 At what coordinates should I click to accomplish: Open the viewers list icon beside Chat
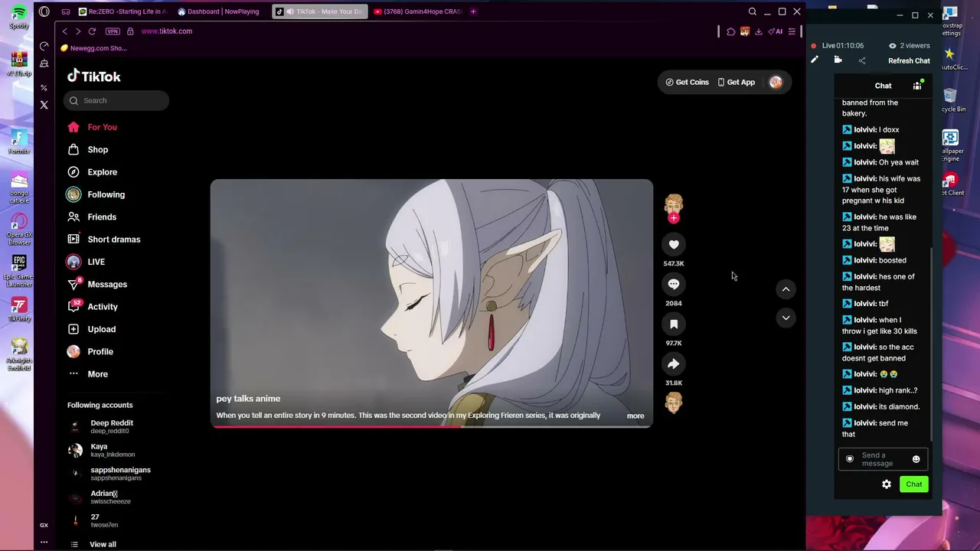coord(917,85)
